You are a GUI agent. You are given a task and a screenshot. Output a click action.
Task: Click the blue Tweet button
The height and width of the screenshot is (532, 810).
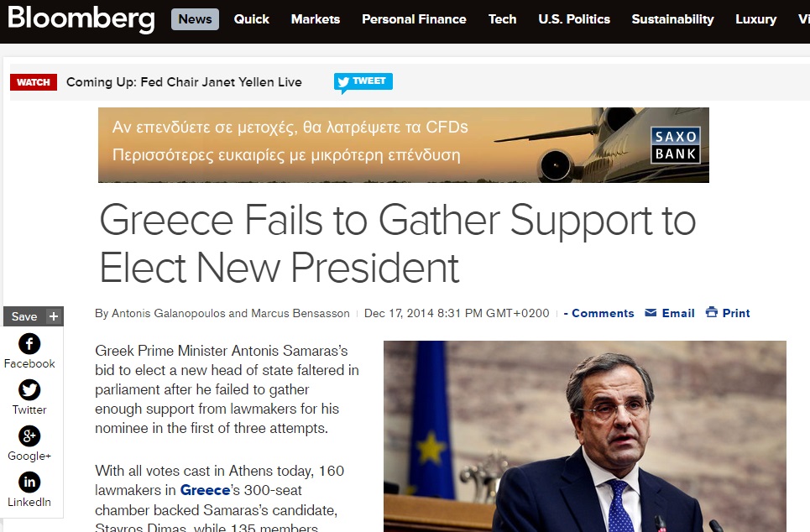click(x=363, y=82)
